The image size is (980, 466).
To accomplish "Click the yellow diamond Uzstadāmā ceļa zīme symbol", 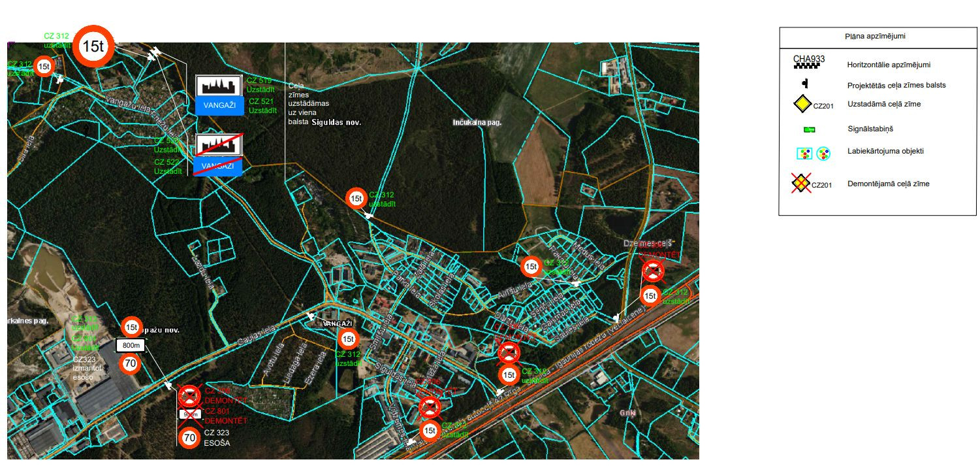I will click(802, 104).
